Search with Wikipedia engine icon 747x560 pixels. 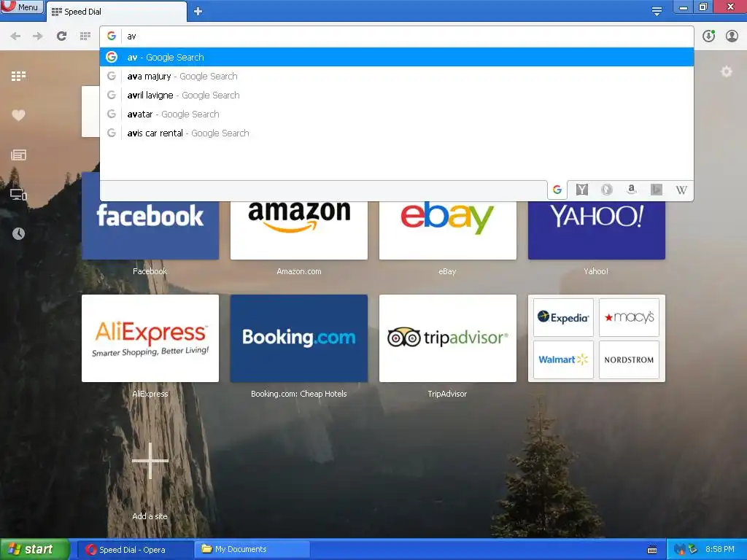[681, 190]
